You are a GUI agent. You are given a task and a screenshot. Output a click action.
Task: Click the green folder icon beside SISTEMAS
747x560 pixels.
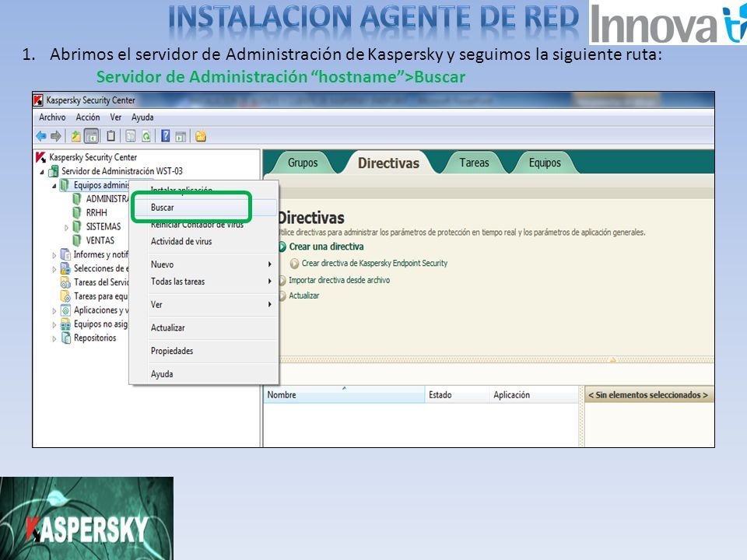pyautogui.click(x=77, y=226)
